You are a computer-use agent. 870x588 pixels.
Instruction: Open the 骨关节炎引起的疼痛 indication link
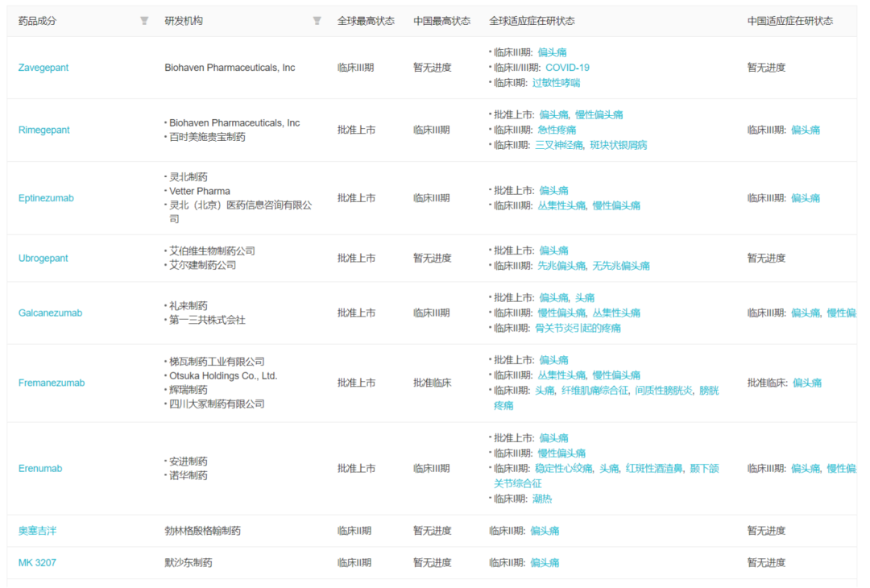point(578,329)
